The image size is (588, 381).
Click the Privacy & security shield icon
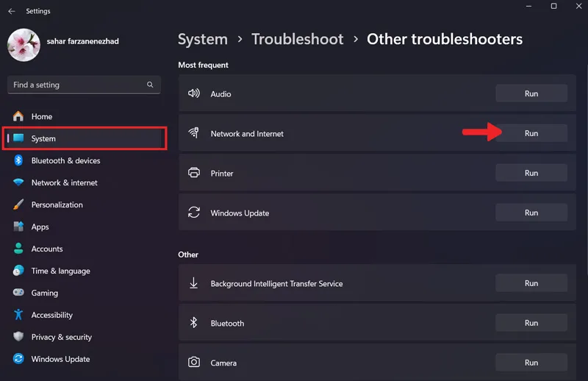click(x=18, y=336)
